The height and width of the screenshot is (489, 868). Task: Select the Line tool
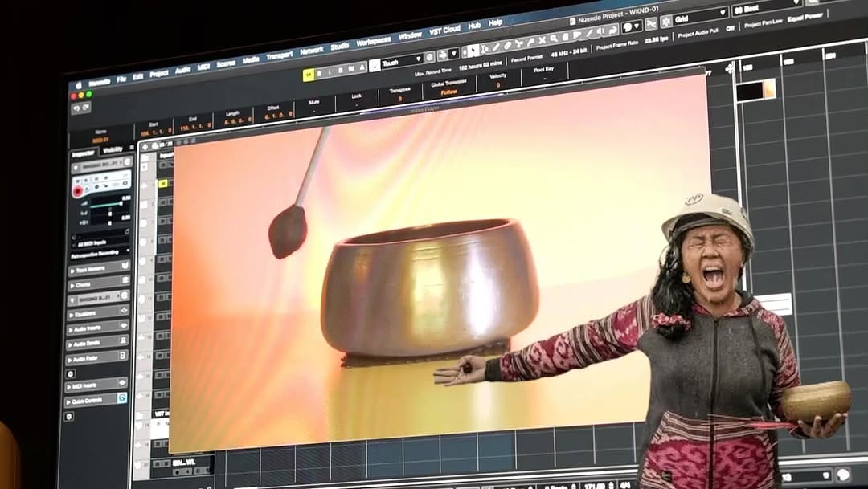pyautogui.click(x=588, y=33)
